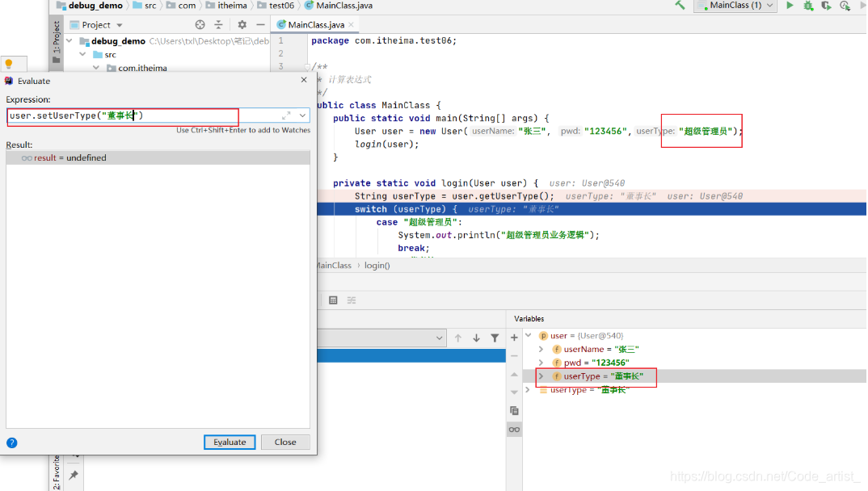Viewport: 868px width, 491px height.
Task: Click the frames filter funnel icon
Action: click(495, 338)
